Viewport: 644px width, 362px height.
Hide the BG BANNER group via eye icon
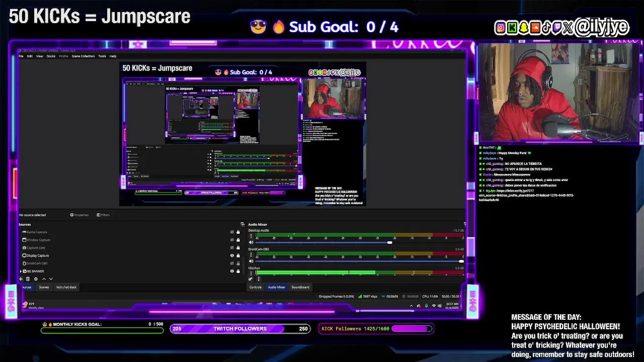232,271
